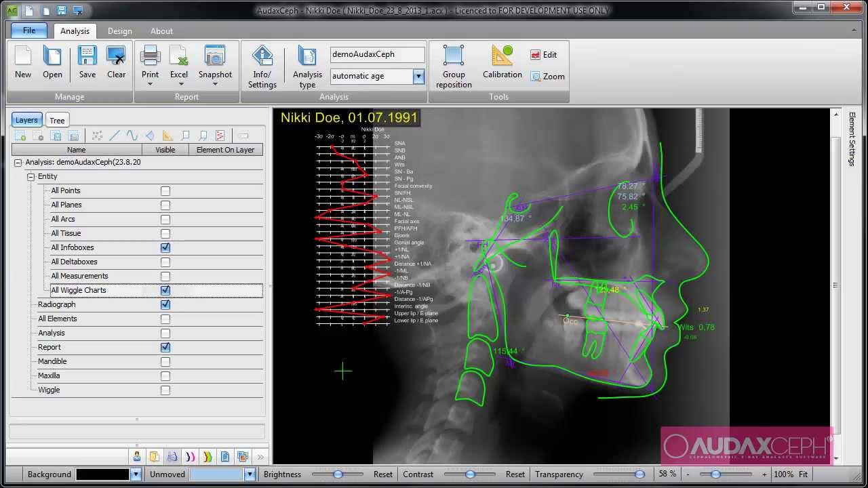Uncheck the All Infoboxes checkbox
Image resolution: width=868 pixels, height=488 pixels.
(x=165, y=248)
